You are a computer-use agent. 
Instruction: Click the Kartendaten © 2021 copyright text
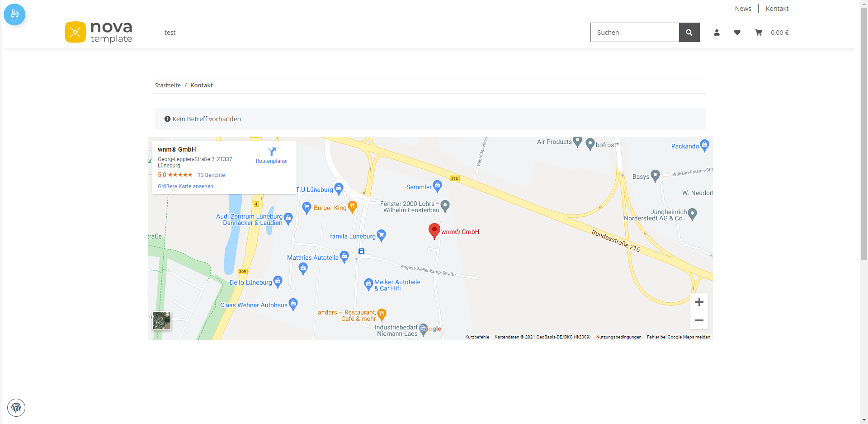pyautogui.click(x=542, y=337)
